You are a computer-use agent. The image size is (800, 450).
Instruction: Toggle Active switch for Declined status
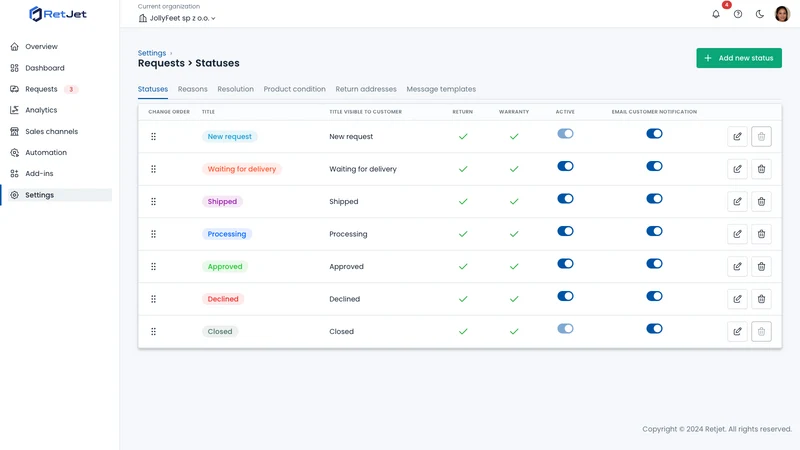click(x=565, y=296)
